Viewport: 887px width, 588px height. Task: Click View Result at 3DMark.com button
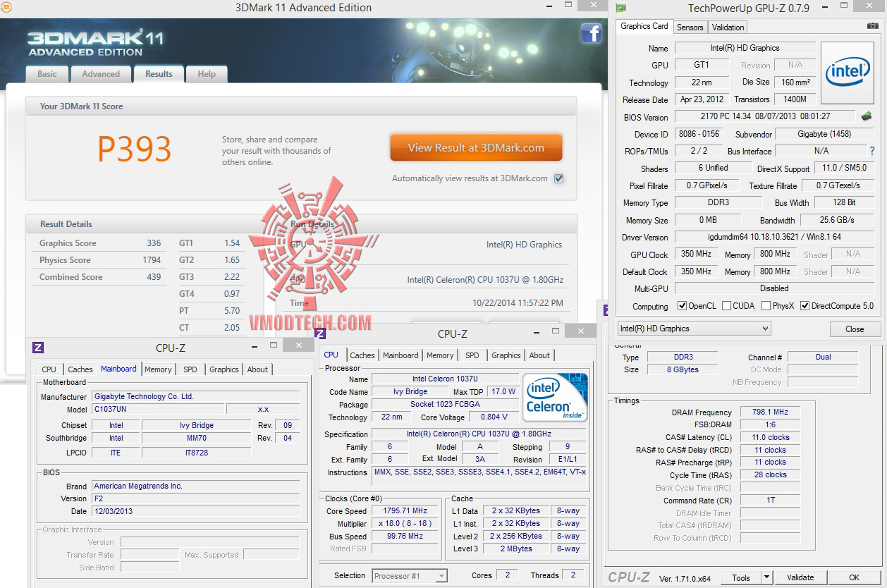click(476, 148)
